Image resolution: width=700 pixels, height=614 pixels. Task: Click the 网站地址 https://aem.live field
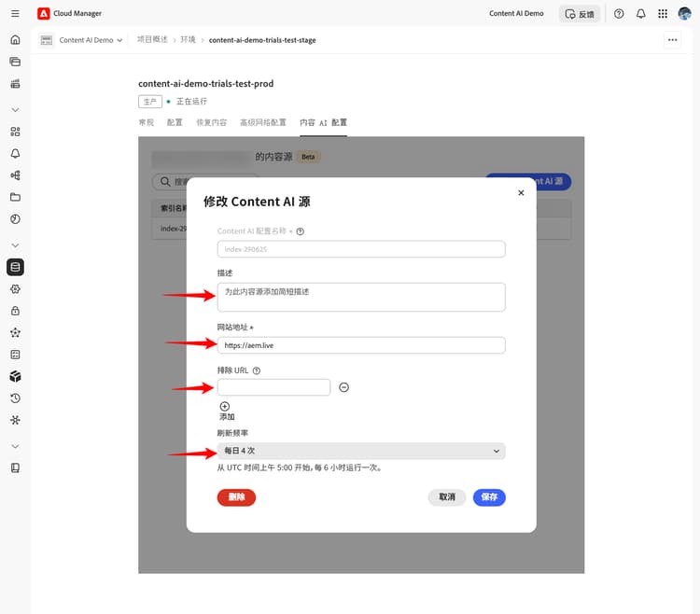(361, 345)
